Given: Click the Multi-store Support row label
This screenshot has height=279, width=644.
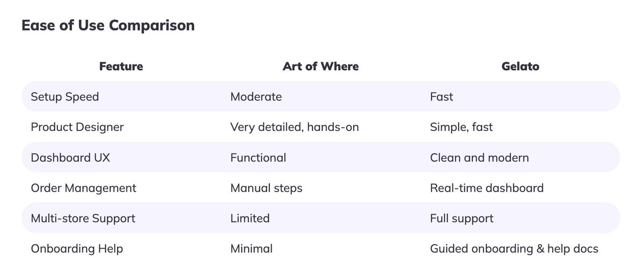Looking at the screenshot, I should pyautogui.click(x=83, y=218).
